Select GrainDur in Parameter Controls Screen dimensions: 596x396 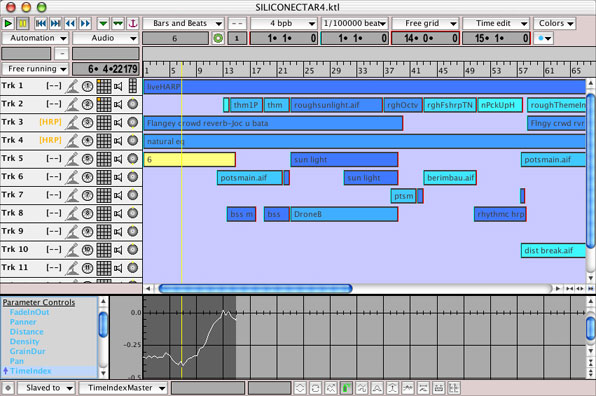pos(27,351)
